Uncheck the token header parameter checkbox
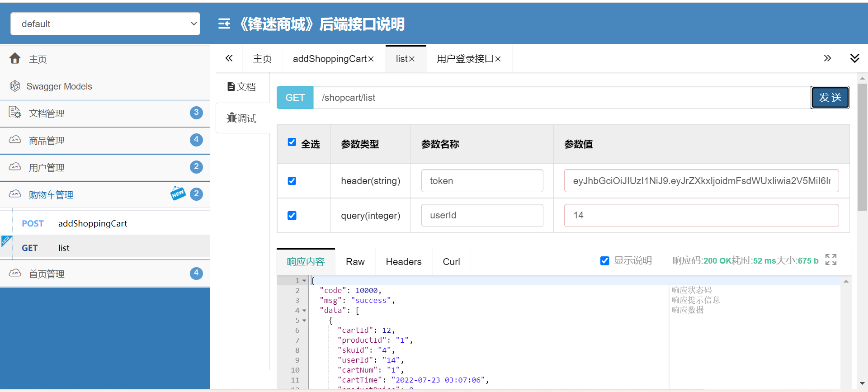The image size is (868, 392). pyautogui.click(x=292, y=181)
